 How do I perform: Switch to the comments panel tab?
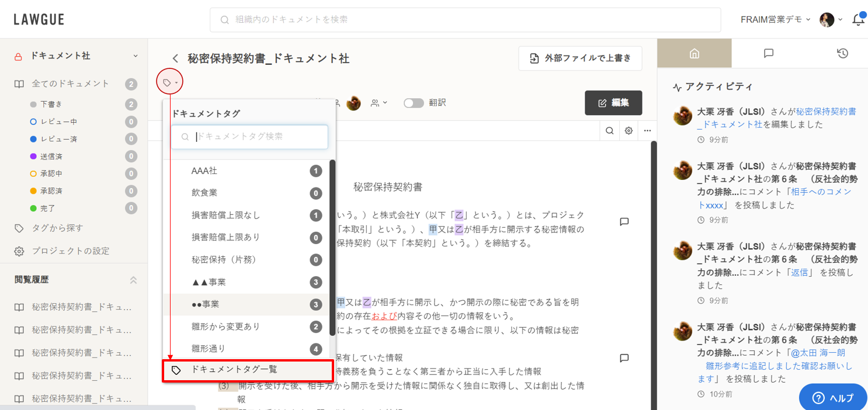768,54
